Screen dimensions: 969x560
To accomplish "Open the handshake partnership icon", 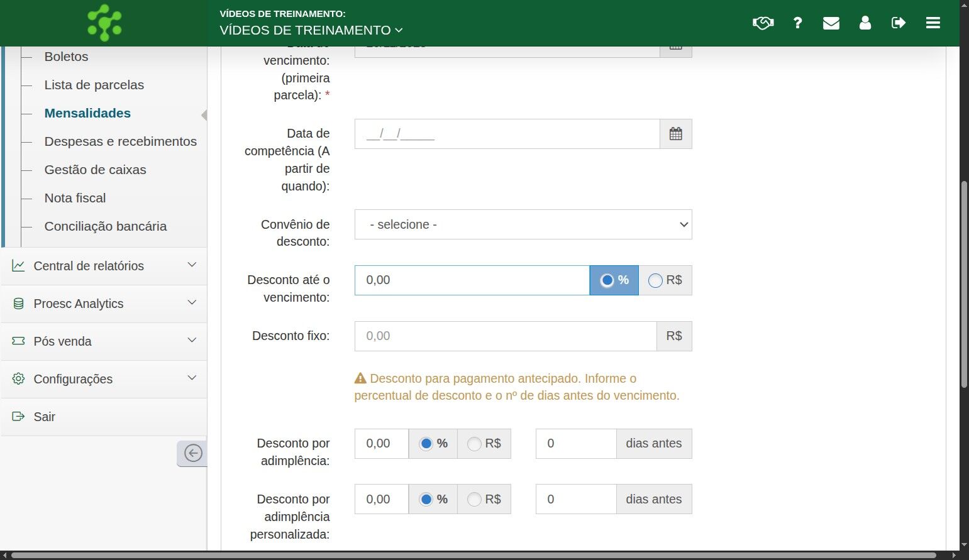I will [763, 23].
